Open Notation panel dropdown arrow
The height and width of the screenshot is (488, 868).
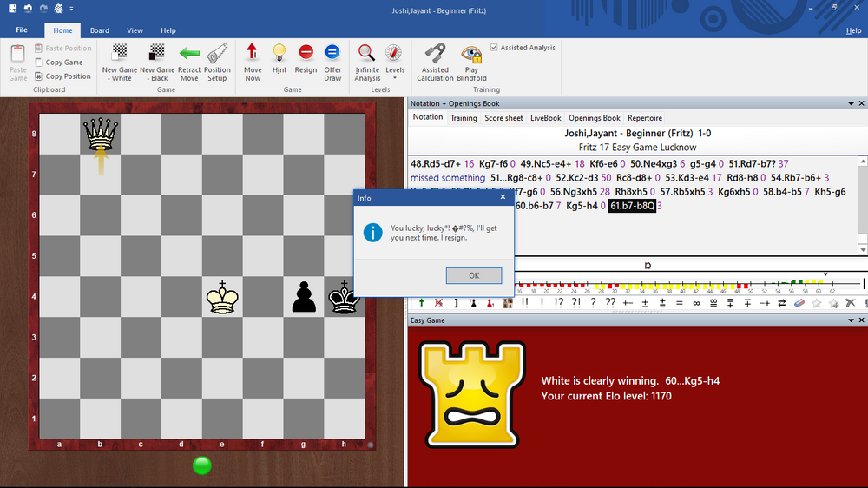click(851, 103)
